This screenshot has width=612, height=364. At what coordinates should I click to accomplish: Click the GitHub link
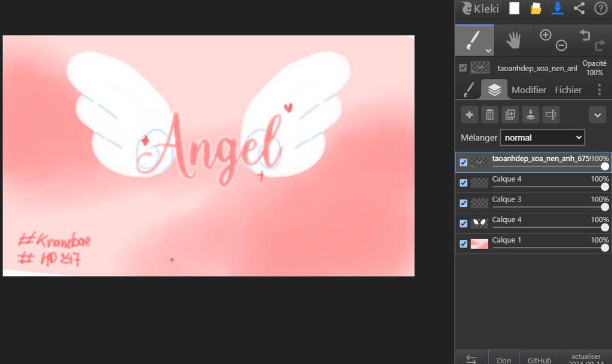[x=539, y=360]
